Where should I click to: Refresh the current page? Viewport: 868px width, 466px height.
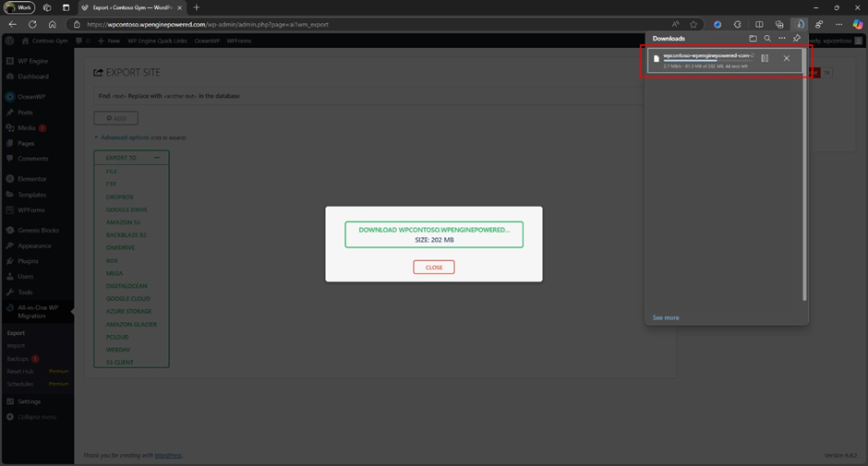point(32,24)
